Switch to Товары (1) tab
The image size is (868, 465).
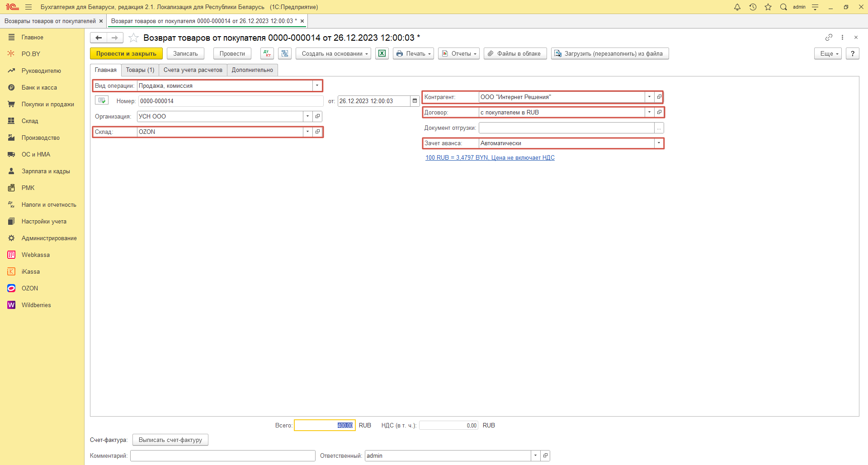140,70
